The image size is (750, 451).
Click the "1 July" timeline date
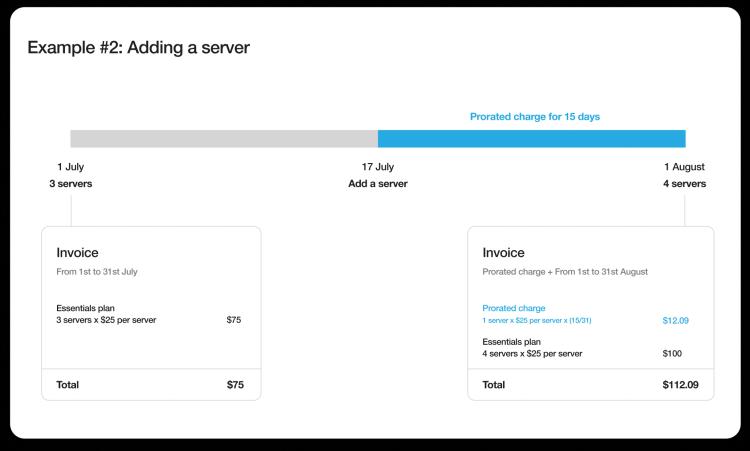pos(71,166)
